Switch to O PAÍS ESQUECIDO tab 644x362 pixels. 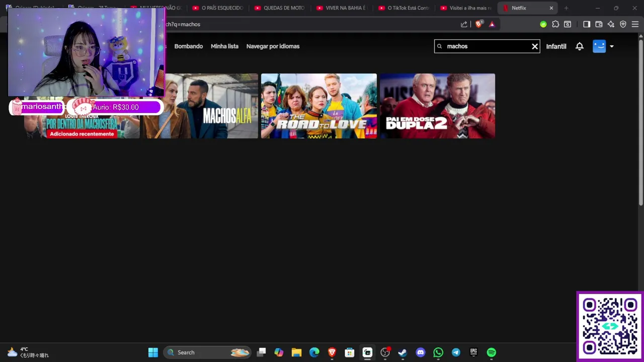pyautogui.click(x=218, y=8)
